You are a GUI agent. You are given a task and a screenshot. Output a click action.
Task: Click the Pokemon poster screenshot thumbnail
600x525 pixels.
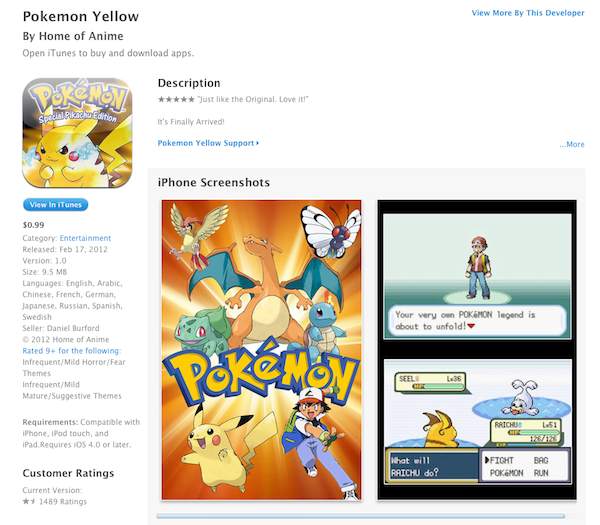pos(261,350)
